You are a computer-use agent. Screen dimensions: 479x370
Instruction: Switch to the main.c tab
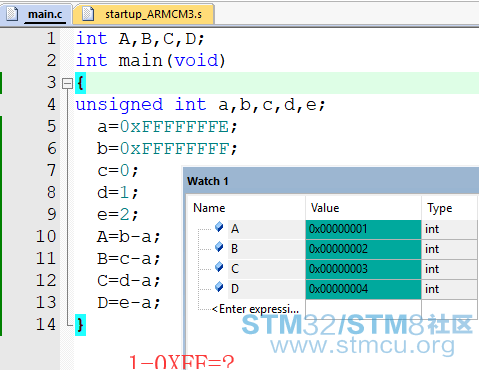coord(36,14)
